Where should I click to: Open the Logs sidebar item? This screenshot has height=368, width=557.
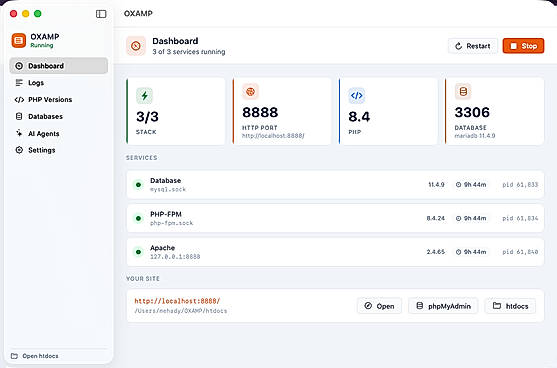(x=59, y=83)
